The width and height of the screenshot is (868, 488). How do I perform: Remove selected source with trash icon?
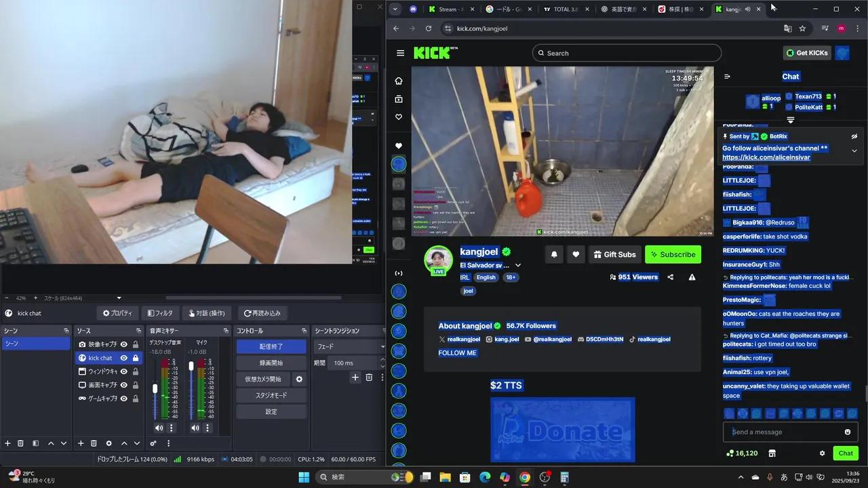point(94,443)
